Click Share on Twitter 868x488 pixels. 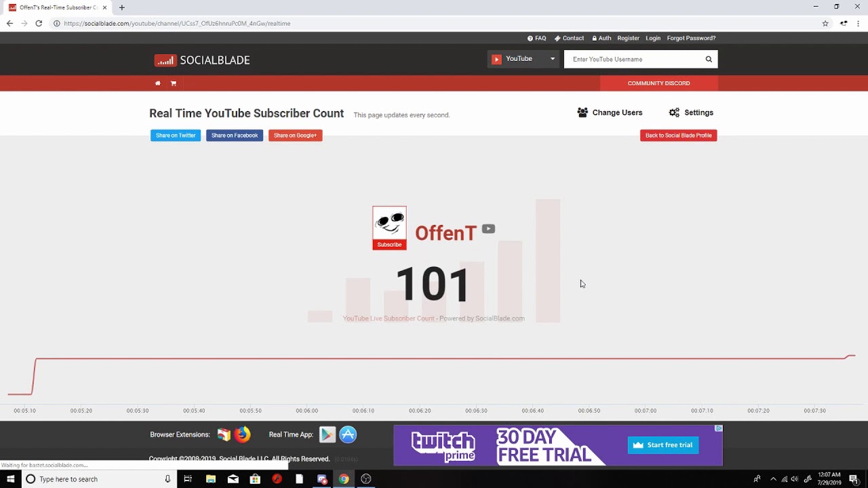(176, 136)
